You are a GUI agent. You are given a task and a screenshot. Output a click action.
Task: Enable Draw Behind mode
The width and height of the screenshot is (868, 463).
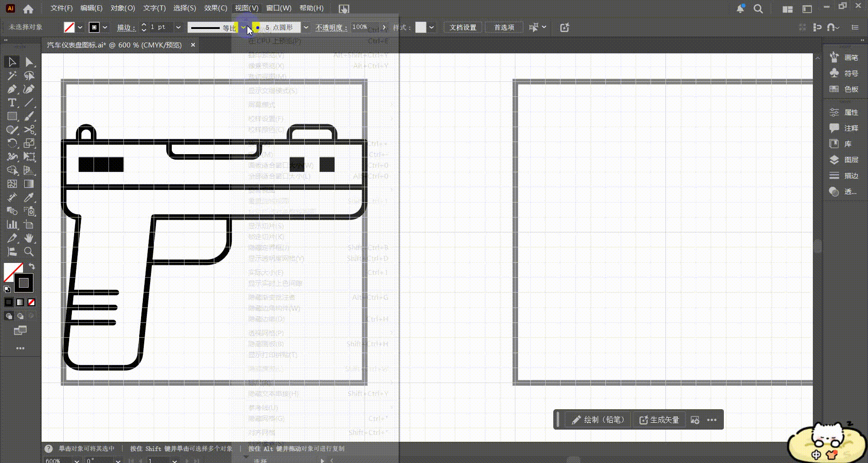20,316
